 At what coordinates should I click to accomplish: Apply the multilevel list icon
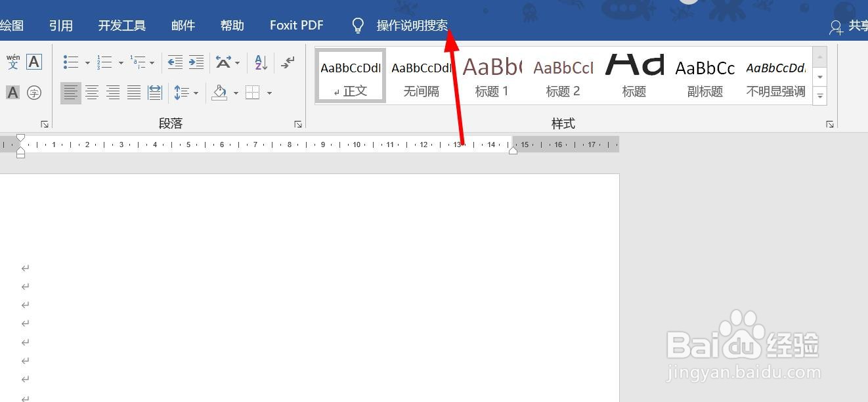[138, 62]
